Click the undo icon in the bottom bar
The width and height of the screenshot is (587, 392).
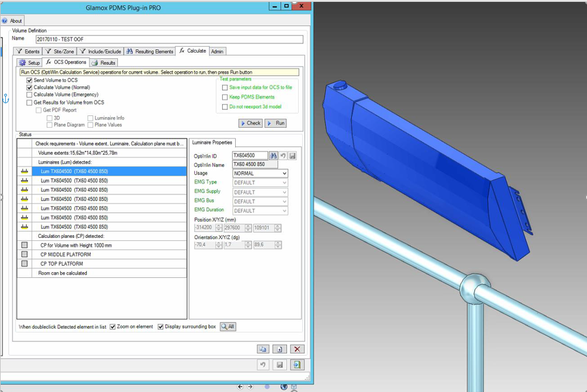(x=263, y=365)
